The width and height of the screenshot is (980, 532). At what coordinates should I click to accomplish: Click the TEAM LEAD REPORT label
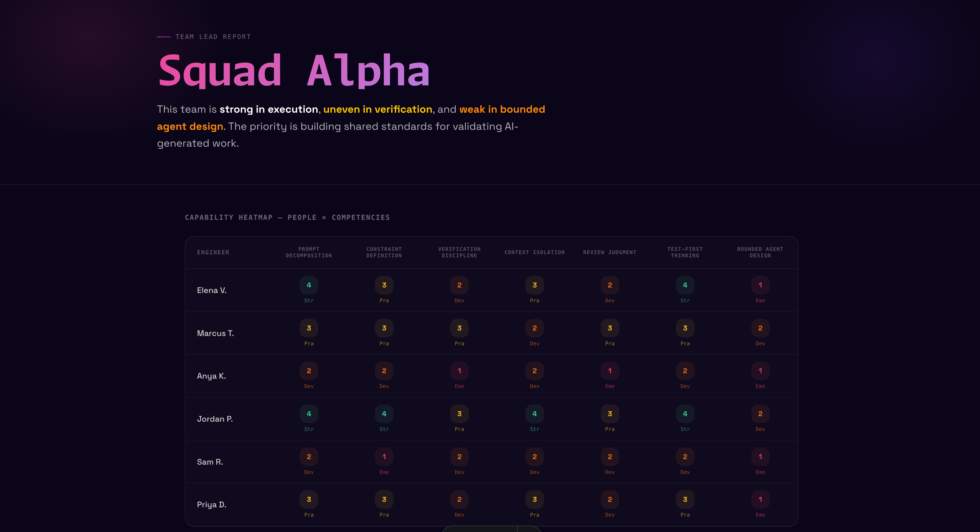click(x=213, y=37)
